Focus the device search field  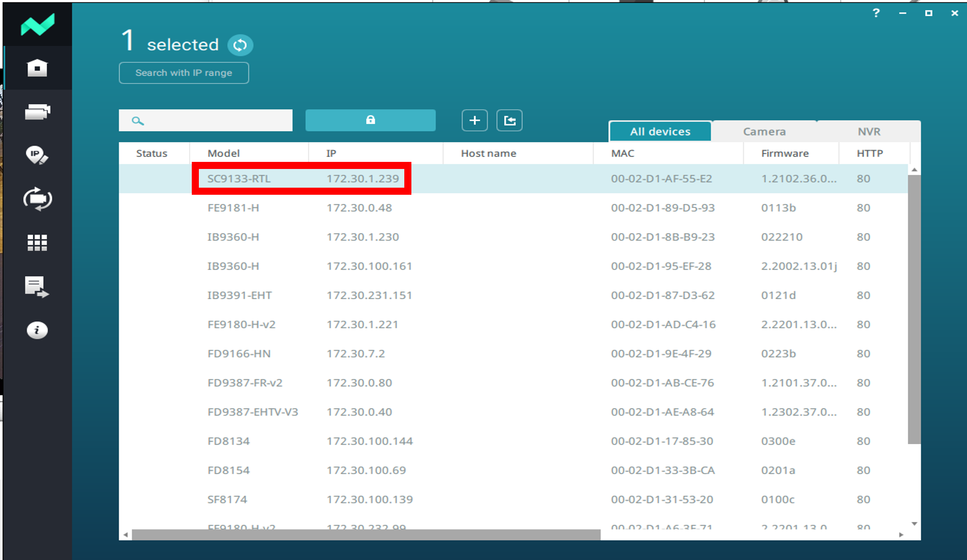(x=205, y=120)
